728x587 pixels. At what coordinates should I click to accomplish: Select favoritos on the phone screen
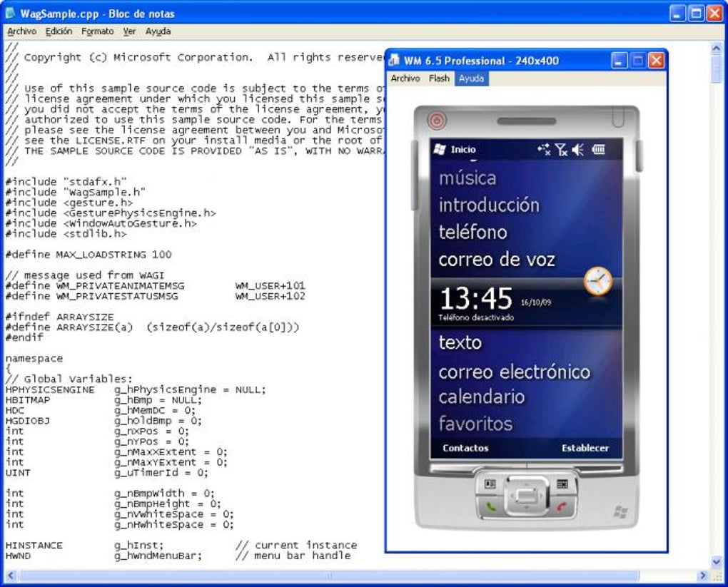pos(475,424)
